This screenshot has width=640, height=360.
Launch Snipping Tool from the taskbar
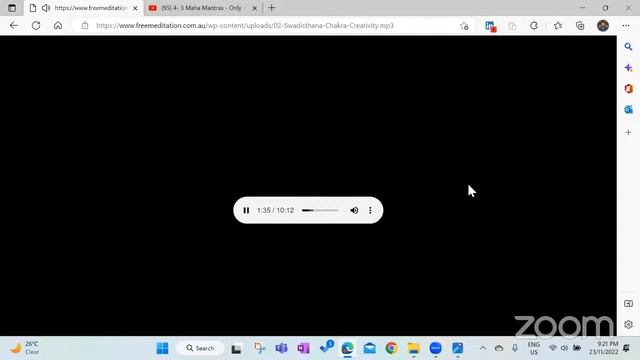[x=259, y=348]
